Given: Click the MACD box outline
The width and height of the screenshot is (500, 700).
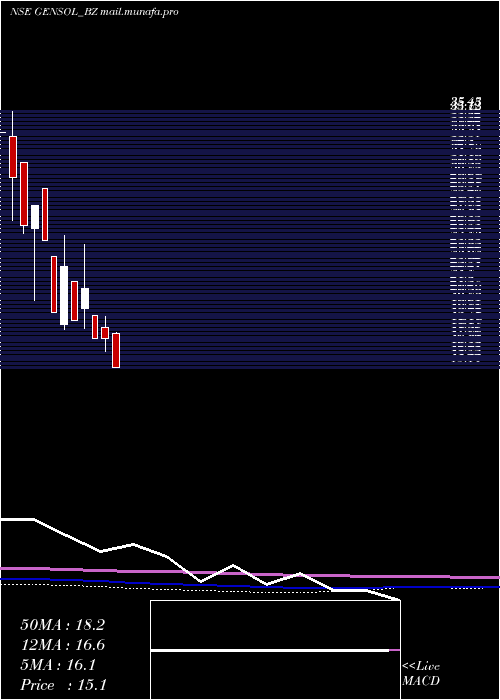Looking at the screenshot, I should point(275,650).
